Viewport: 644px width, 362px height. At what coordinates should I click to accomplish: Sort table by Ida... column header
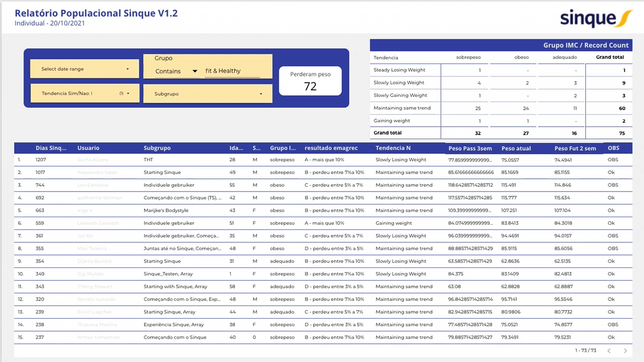[236, 148]
